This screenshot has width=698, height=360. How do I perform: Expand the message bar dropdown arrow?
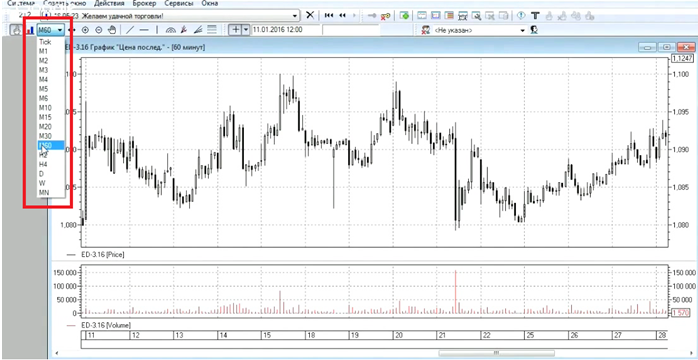[295, 16]
